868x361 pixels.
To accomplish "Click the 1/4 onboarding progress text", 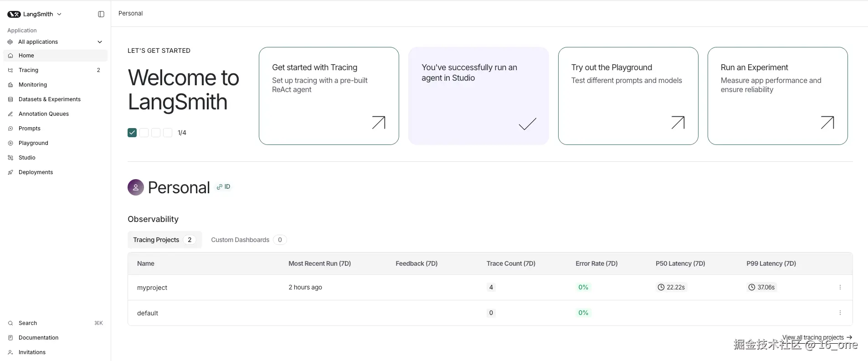I will pyautogui.click(x=182, y=133).
